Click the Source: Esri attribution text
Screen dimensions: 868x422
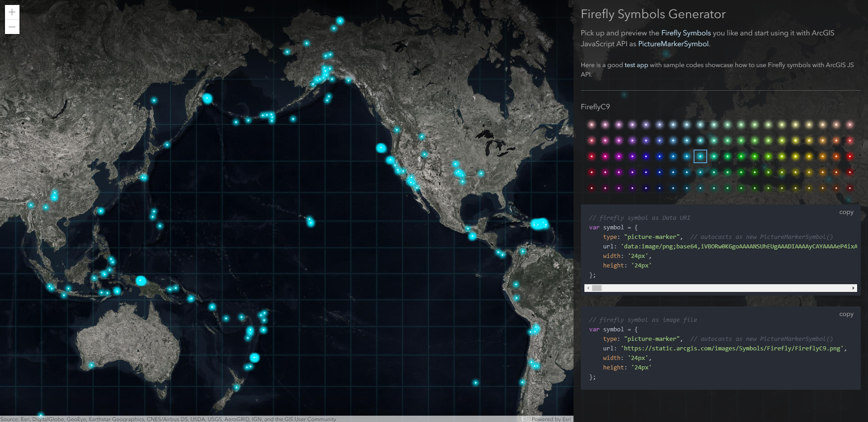pyautogui.click(x=168, y=419)
